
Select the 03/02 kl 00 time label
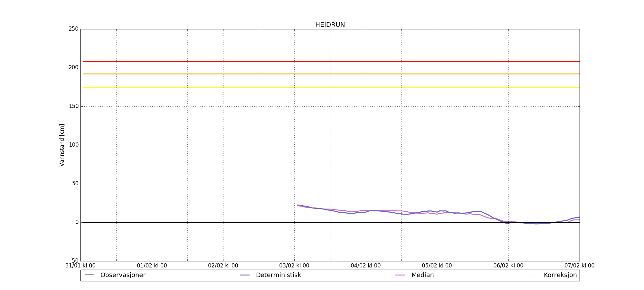click(294, 266)
